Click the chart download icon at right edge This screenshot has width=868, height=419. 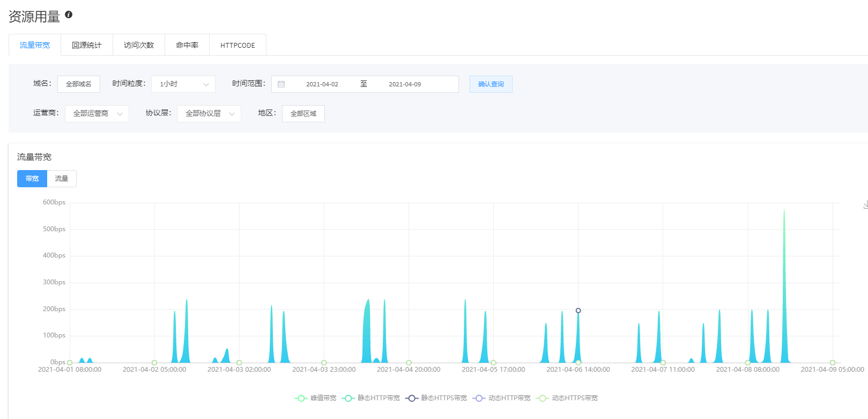pos(865,205)
